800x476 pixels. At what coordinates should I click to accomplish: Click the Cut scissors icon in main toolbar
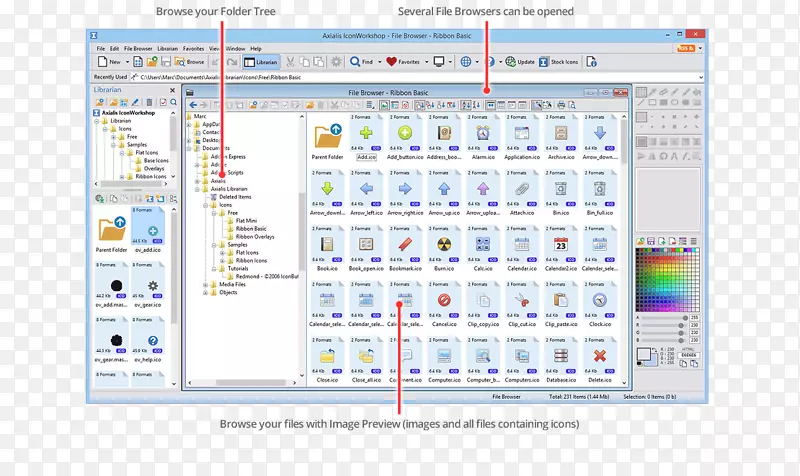[x=290, y=62]
